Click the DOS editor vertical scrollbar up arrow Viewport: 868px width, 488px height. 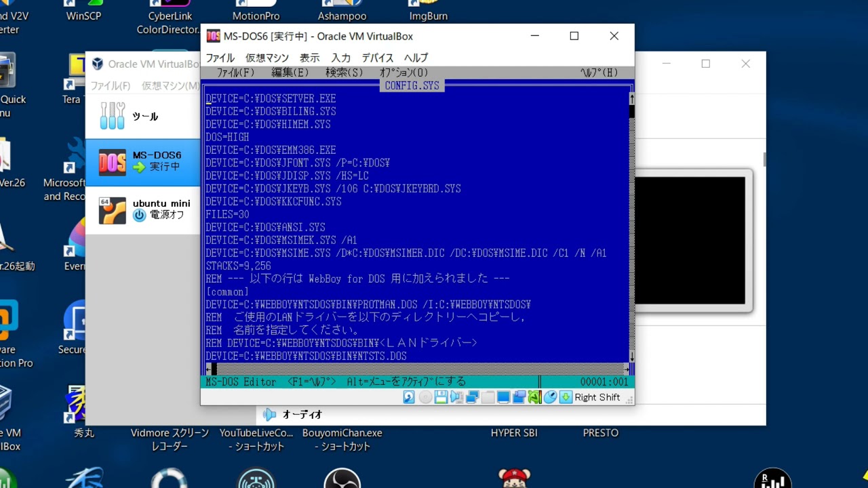click(x=631, y=98)
